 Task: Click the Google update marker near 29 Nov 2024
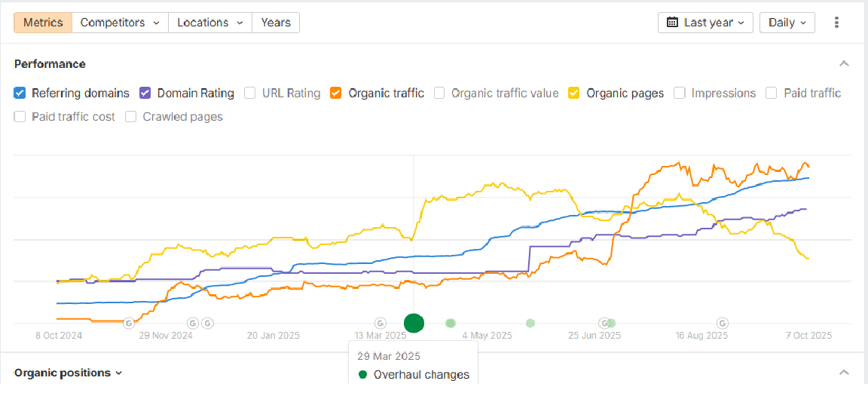click(x=128, y=323)
